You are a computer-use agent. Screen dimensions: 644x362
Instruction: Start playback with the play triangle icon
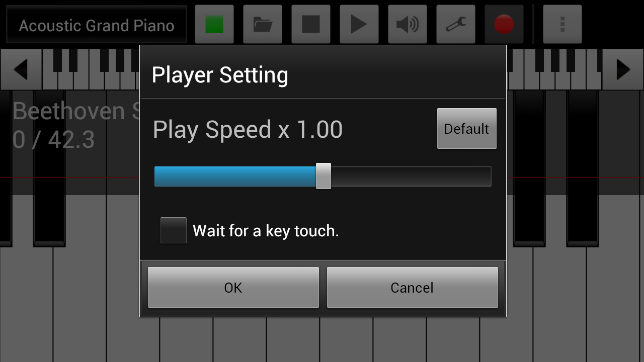click(359, 24)
